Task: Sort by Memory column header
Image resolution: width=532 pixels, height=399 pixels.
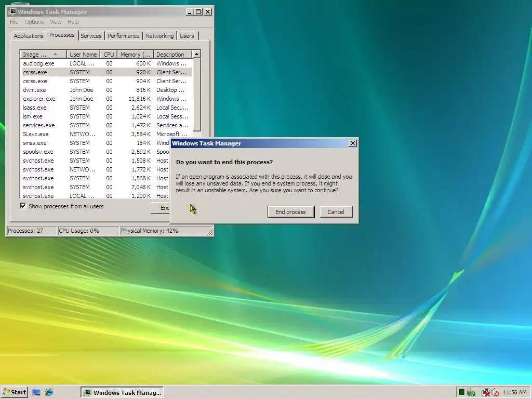Action: point(135,54)
